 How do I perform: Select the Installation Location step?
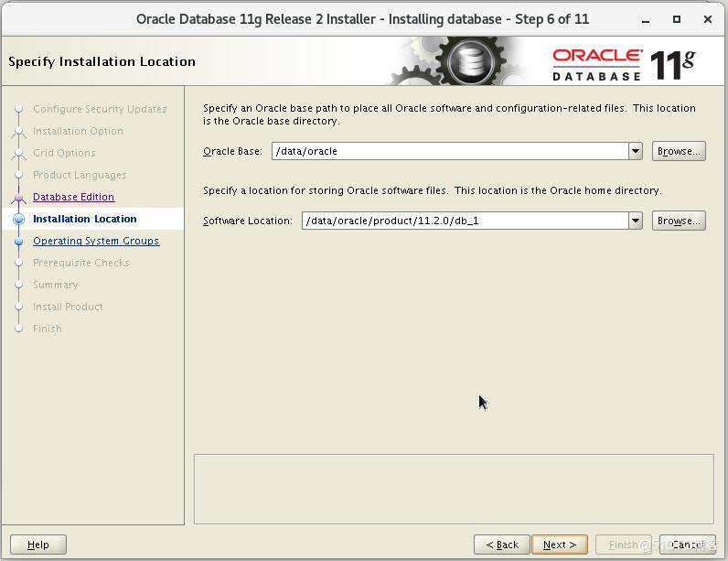(x=85, y=219)
